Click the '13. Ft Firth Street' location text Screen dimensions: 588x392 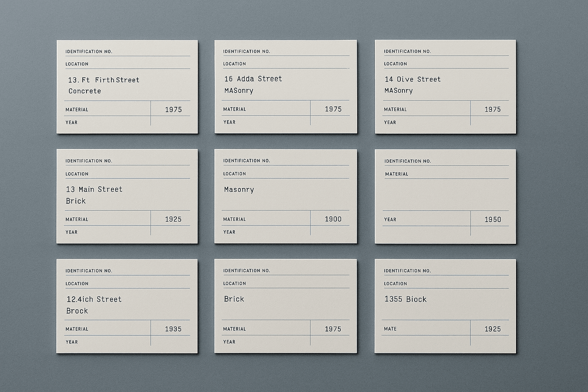coord(104,80)
